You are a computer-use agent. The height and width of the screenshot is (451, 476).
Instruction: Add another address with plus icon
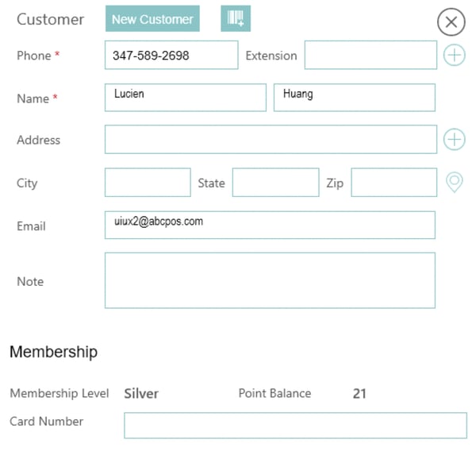pyautogui.click(x=454, y=140)
